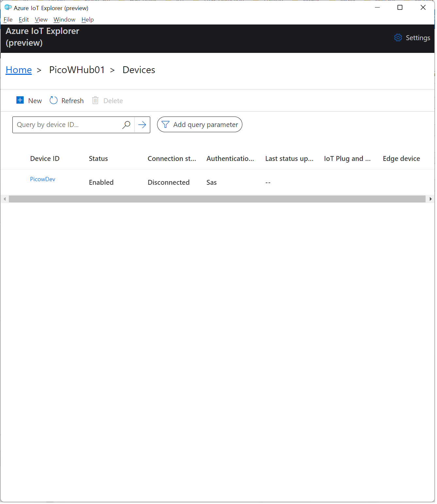This screenshot has width=437, height=504.
Task: Click the magnifier search icon
Action: [x=126, y=125]
